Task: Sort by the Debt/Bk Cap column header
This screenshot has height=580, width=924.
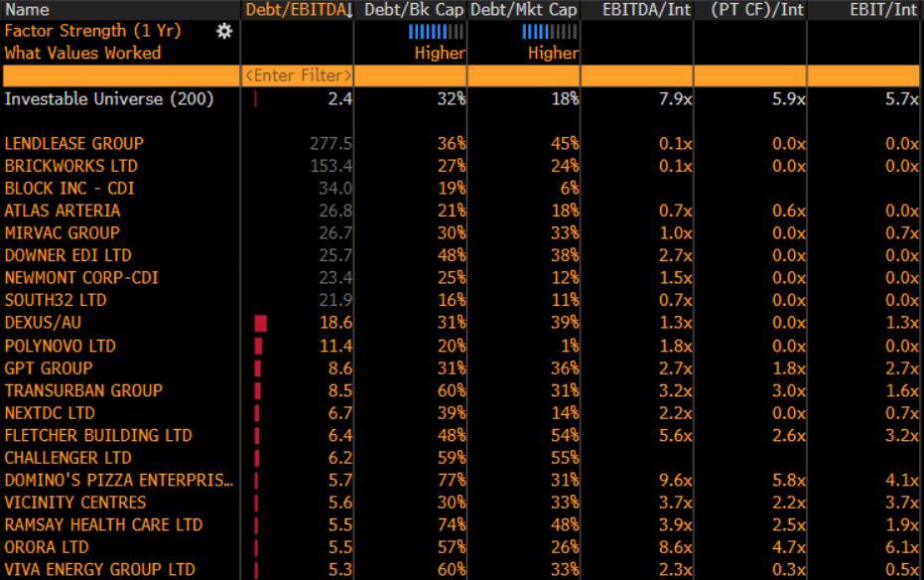Action: click(414, 9)
